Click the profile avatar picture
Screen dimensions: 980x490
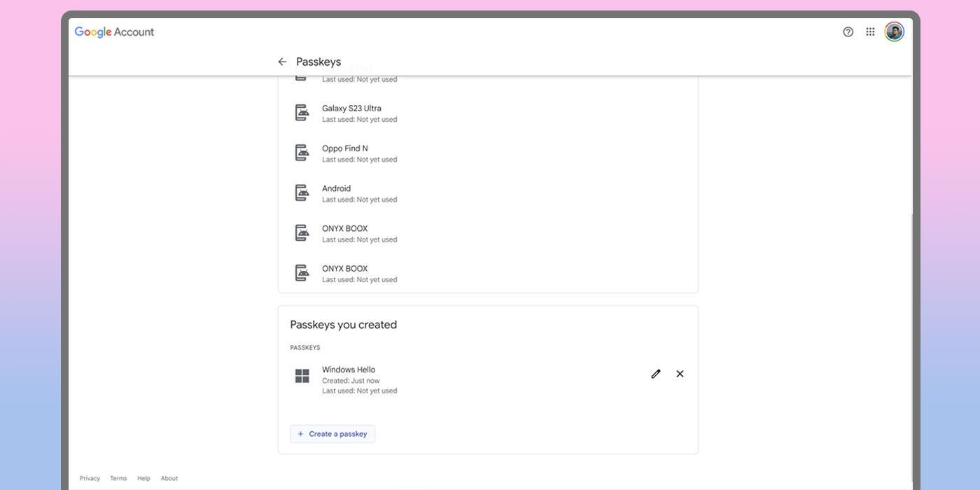(x=894, y=32)
